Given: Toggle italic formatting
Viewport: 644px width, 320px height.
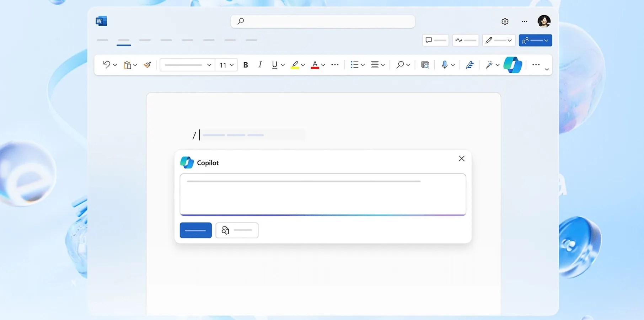Looking at the screenshot, I should coord(260,65).
